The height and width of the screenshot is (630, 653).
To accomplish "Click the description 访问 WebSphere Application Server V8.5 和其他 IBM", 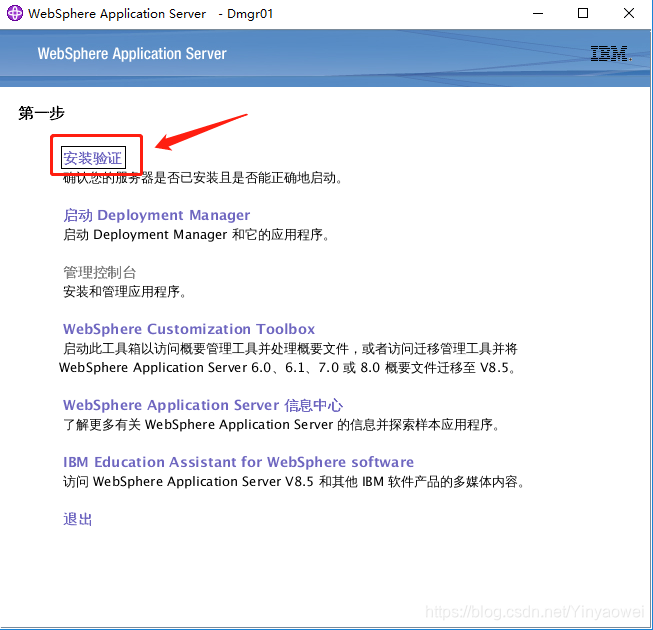I will (x=294, y=481).
